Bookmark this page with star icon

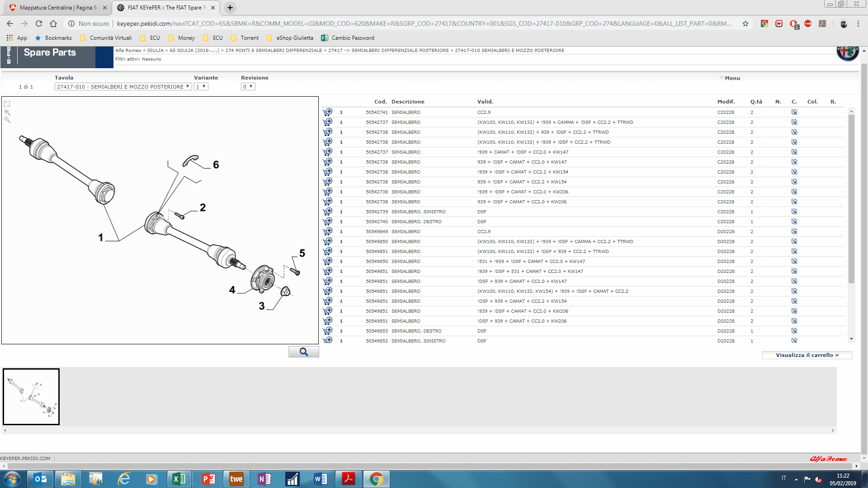745,23
